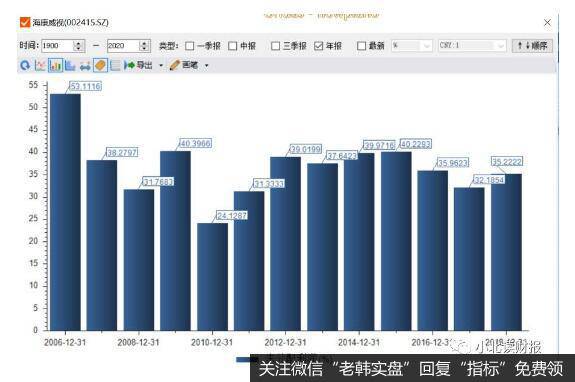Click the refresh icon in the chart toolbar
Viewport: 575px width, 382px height.
click(x=25, y=65)
